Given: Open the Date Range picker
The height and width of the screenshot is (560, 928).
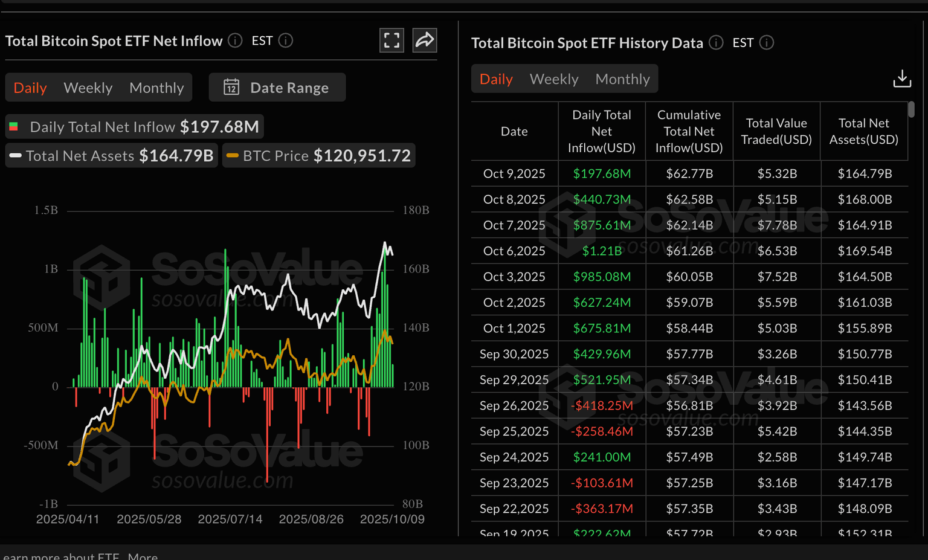Looking at the screenshot, I should [277, 88].
